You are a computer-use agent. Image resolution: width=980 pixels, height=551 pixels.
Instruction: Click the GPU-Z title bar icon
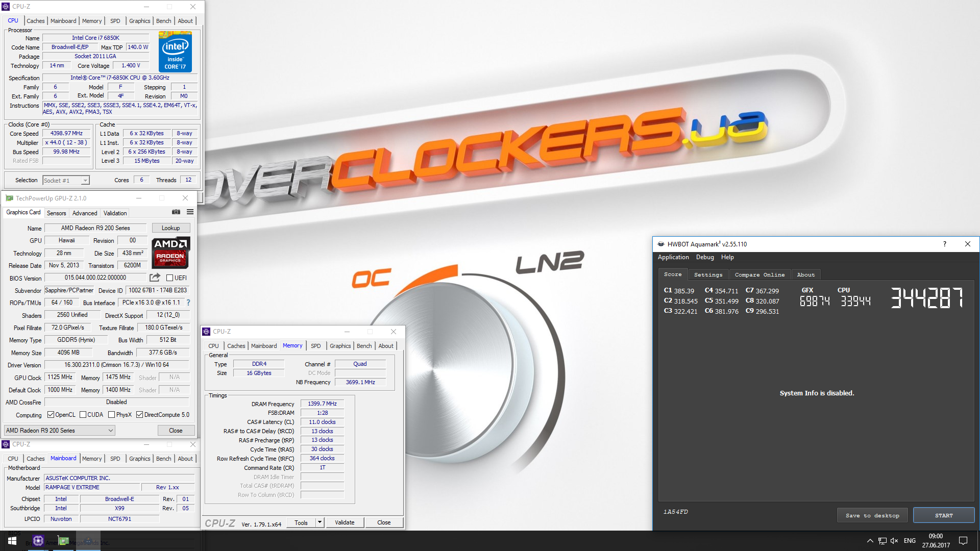[x=9, y=198]
